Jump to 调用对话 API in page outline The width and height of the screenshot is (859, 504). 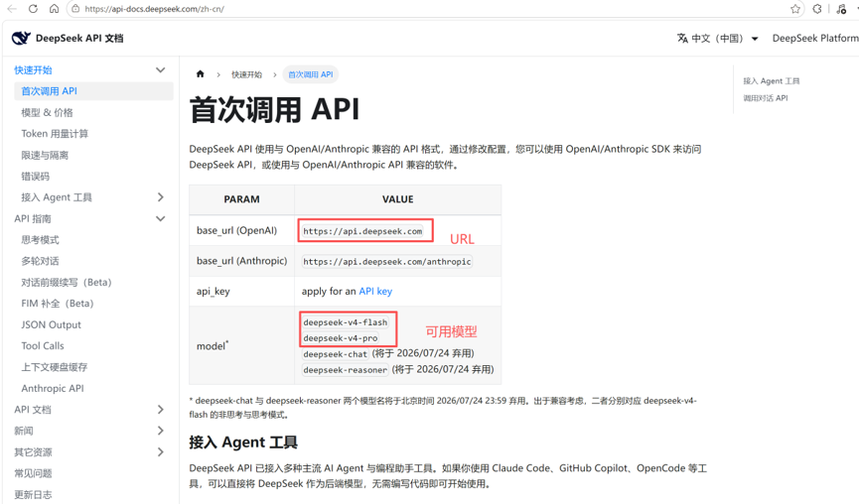766,98
